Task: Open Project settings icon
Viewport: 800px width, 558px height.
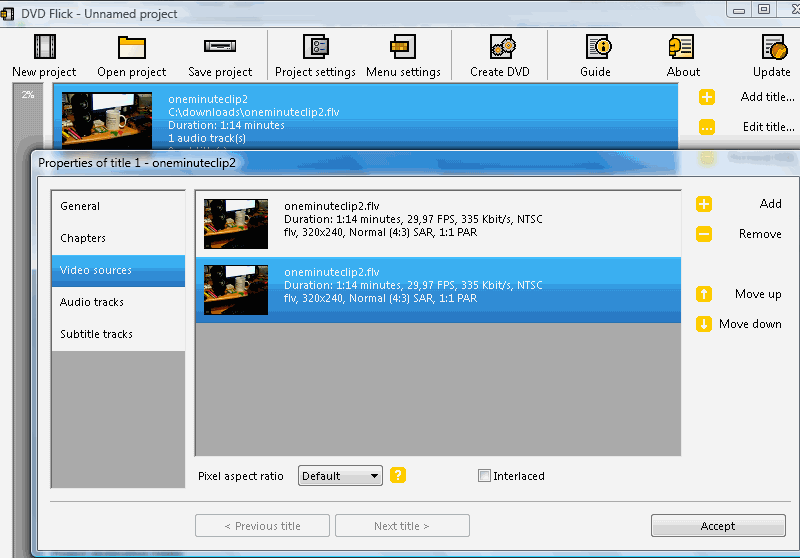Action: coord(316,46)
